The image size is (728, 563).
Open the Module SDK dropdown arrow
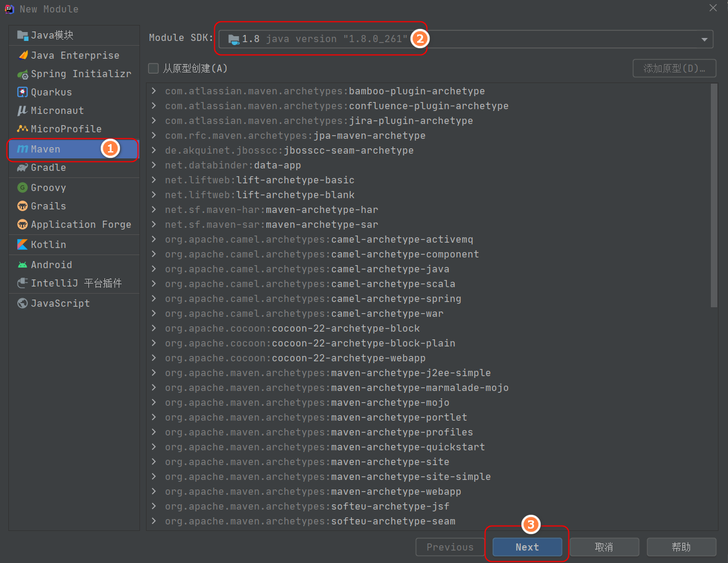[704, 40]
